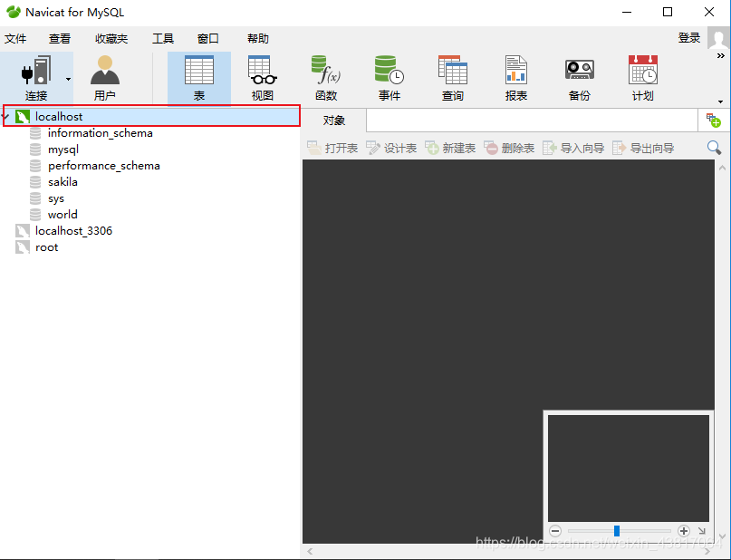This screenshot has height=560, width=731.
Task: Click the zoom in plus button
Action: click(x=684, y=531)
